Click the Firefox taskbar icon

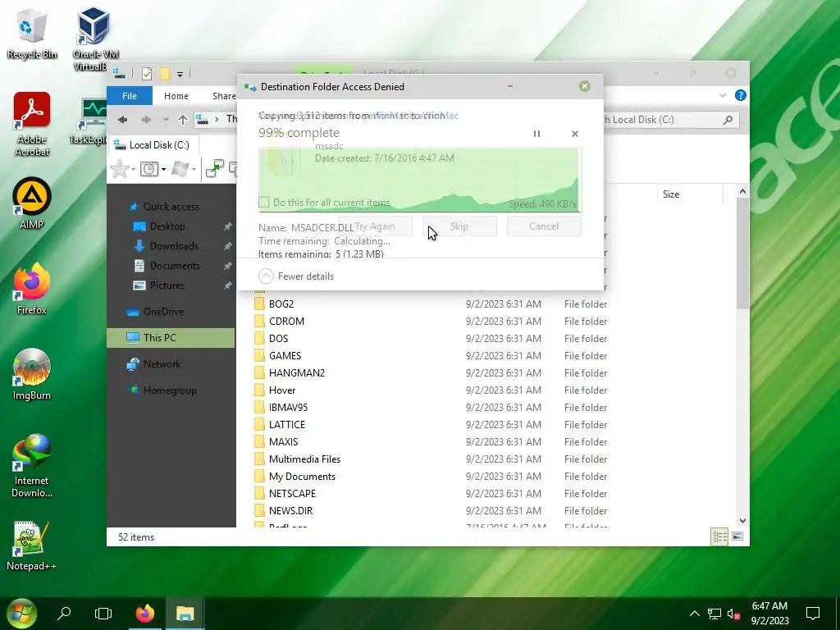click(x=144, y=614)
